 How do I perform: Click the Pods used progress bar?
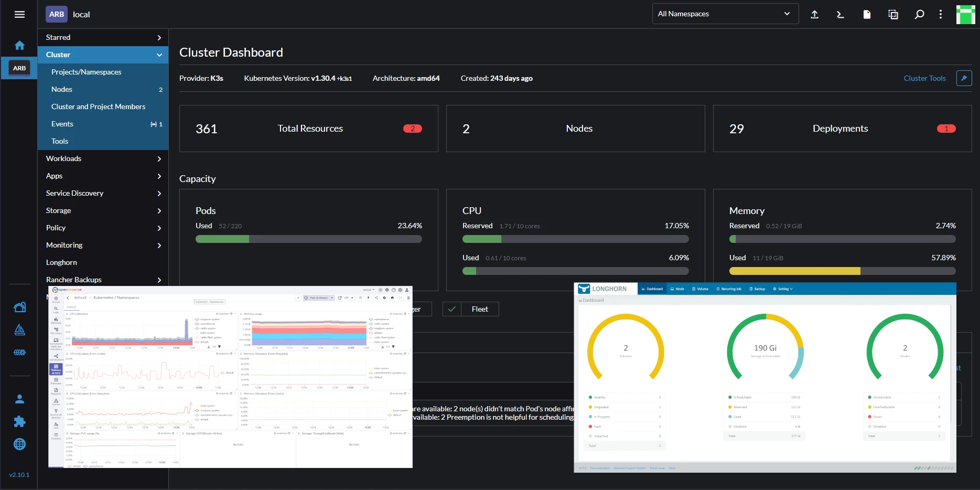(x=309, y=239)
